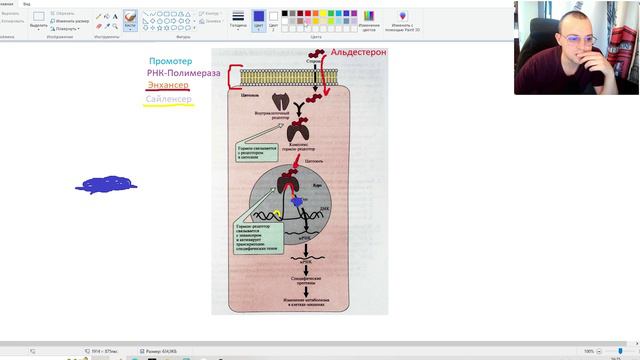Click the "Альдестерон" label on canvas
The image size is (640, 360).
tap(358, 52)
